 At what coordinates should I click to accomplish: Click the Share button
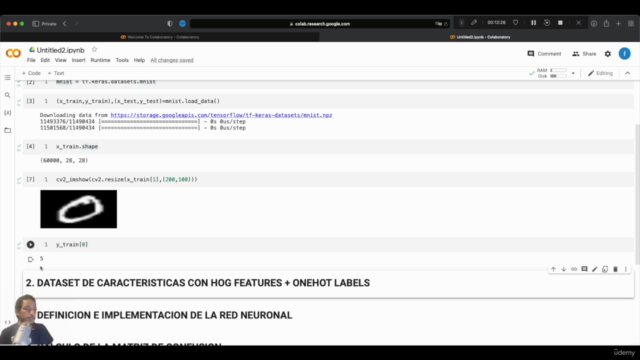[584, 54]
